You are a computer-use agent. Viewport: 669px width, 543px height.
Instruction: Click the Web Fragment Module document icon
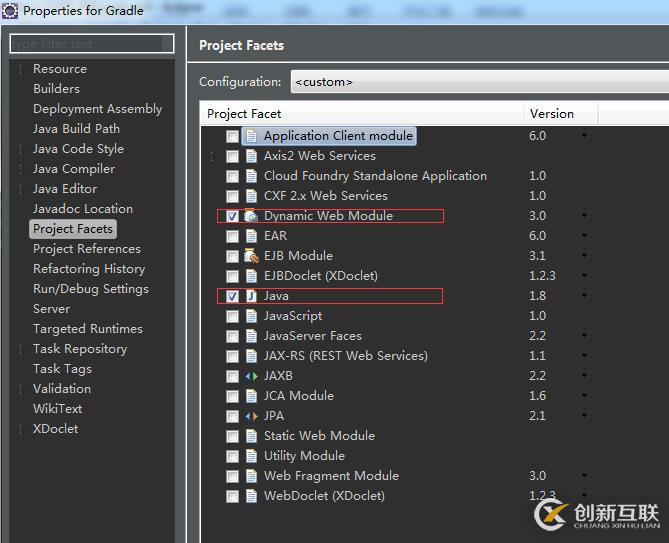tap(251, 476)
